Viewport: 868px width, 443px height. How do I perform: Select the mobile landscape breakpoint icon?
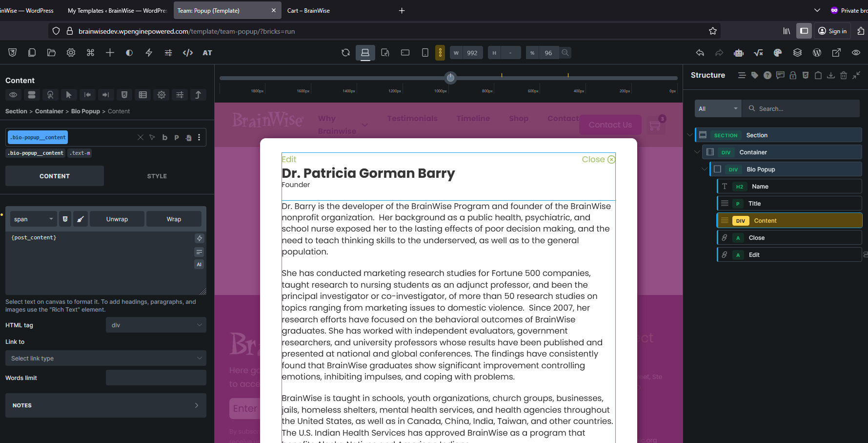(405, 53)
